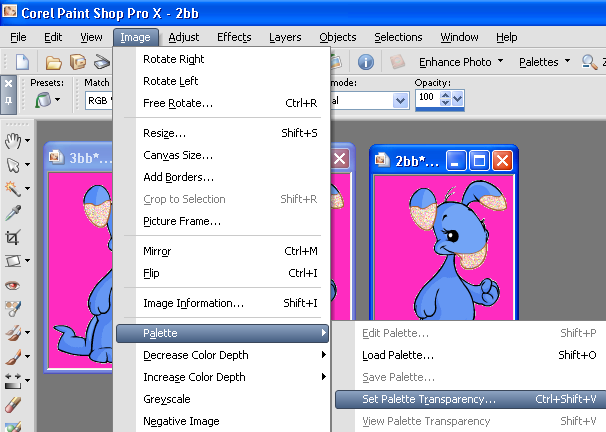Expand the Magic Wand tool flyout arrow
Screen dimensions: 606x432
click(x=27, y=189)
